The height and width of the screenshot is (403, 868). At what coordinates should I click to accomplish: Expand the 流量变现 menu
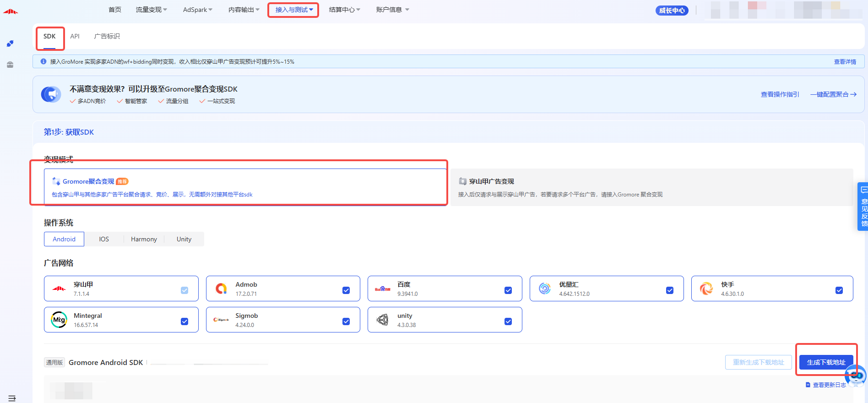coord(152,10)
